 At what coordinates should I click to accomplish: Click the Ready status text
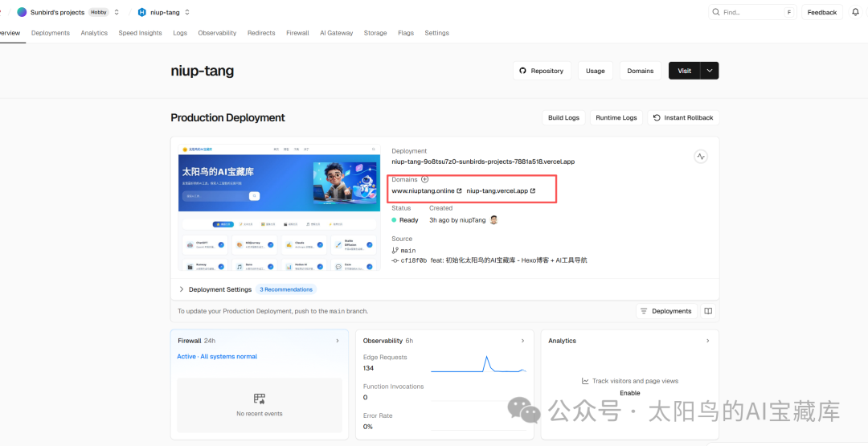point(408,219)
